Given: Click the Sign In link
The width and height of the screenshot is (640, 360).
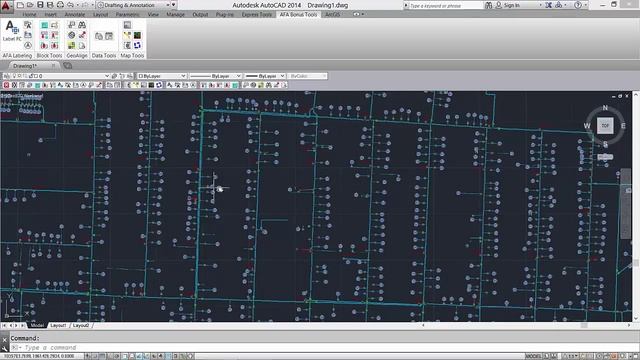Looking at the screenshot, I should coord(511,5).
